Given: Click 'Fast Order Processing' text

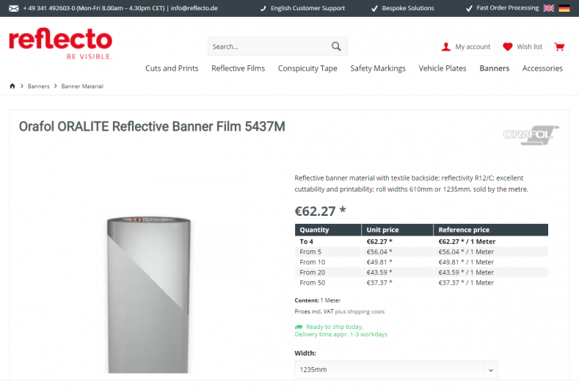Looking at the screenshot, I should [x=507, y=8].
